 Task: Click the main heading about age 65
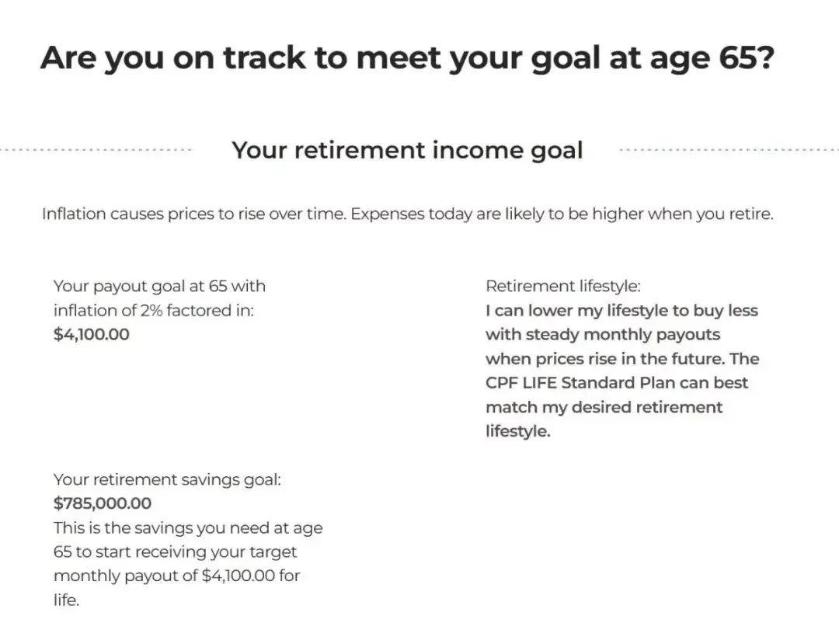coord(407,57)
